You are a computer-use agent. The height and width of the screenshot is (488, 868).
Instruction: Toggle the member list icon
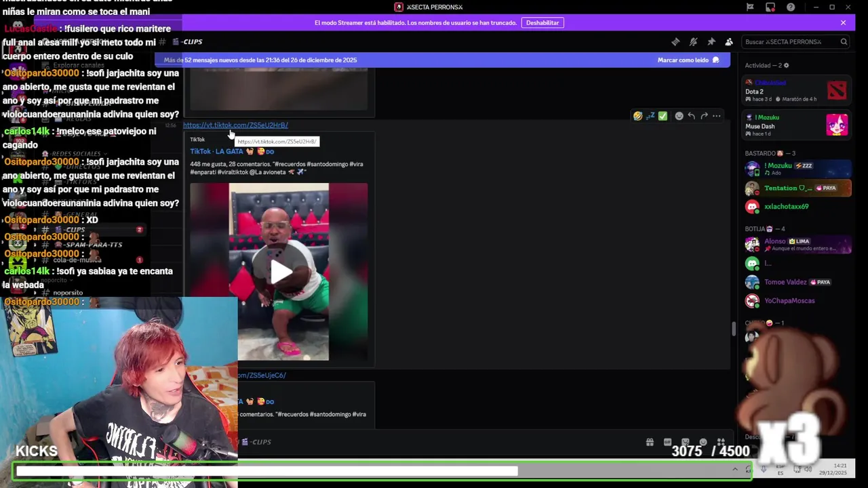click(x=729, y=42)
